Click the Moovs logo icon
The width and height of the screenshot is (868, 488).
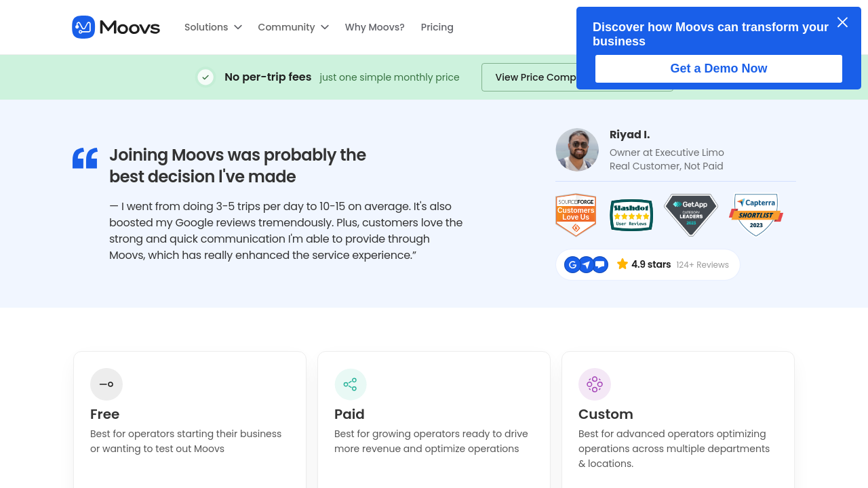pyautogui.click(x=83, y=27)
